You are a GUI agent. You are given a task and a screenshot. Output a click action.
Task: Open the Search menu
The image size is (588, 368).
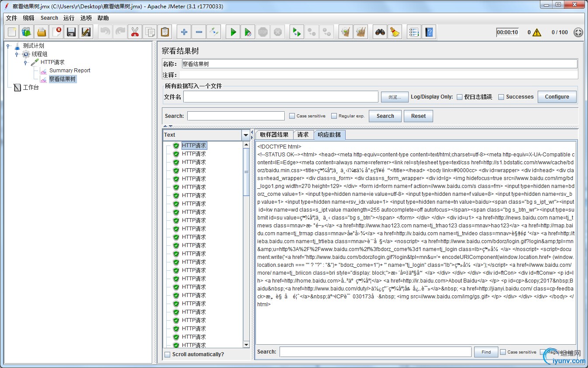49,18
